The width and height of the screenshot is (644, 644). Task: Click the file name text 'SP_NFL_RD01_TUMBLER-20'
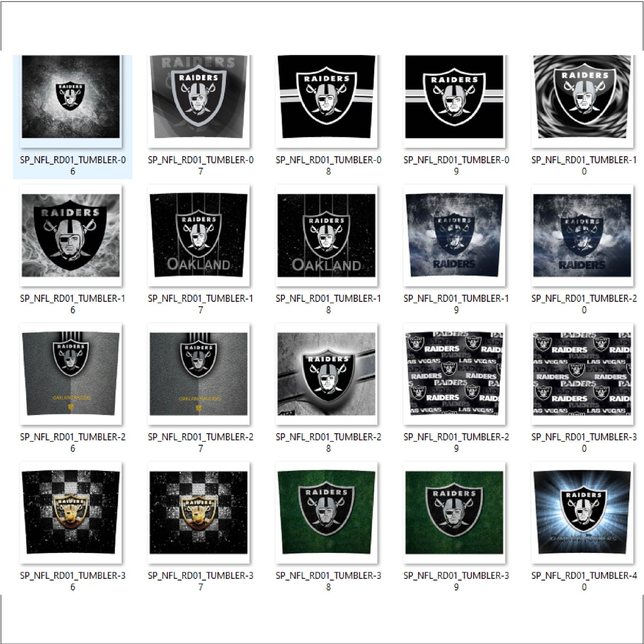click(584, 304)
